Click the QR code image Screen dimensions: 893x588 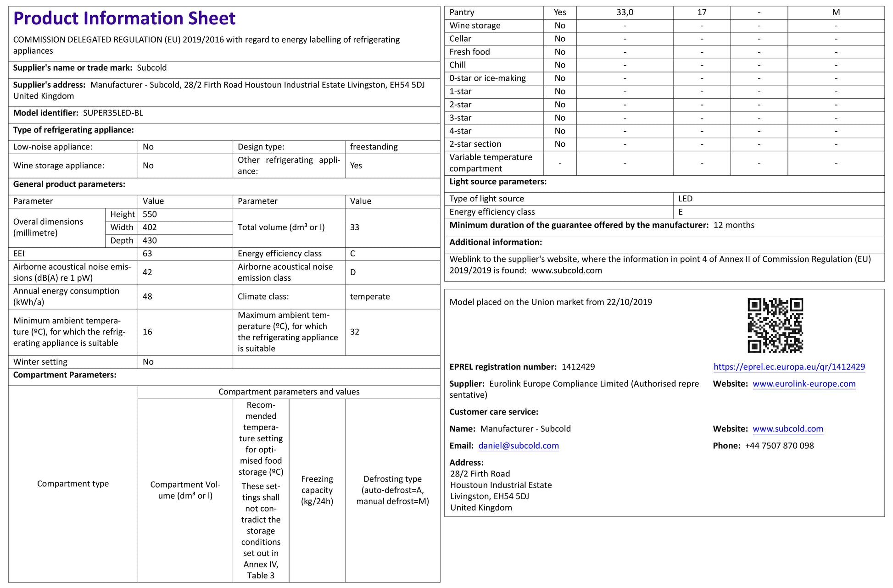775,325
